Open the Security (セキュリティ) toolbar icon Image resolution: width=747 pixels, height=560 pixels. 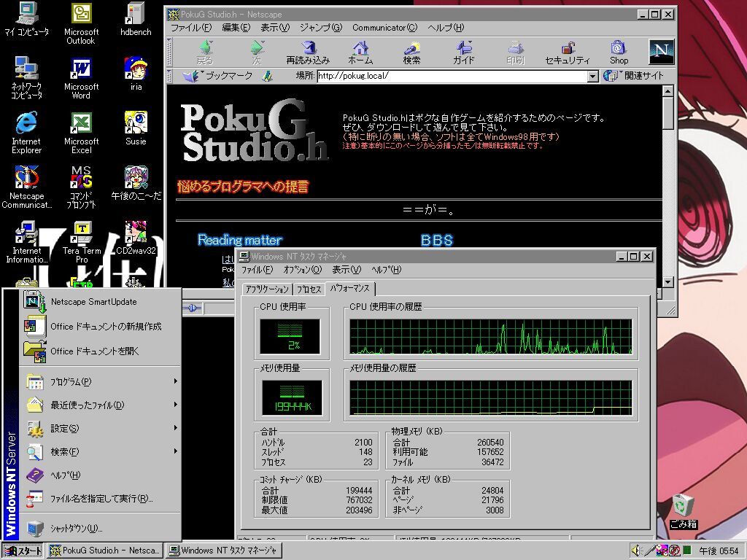point(567,52)
